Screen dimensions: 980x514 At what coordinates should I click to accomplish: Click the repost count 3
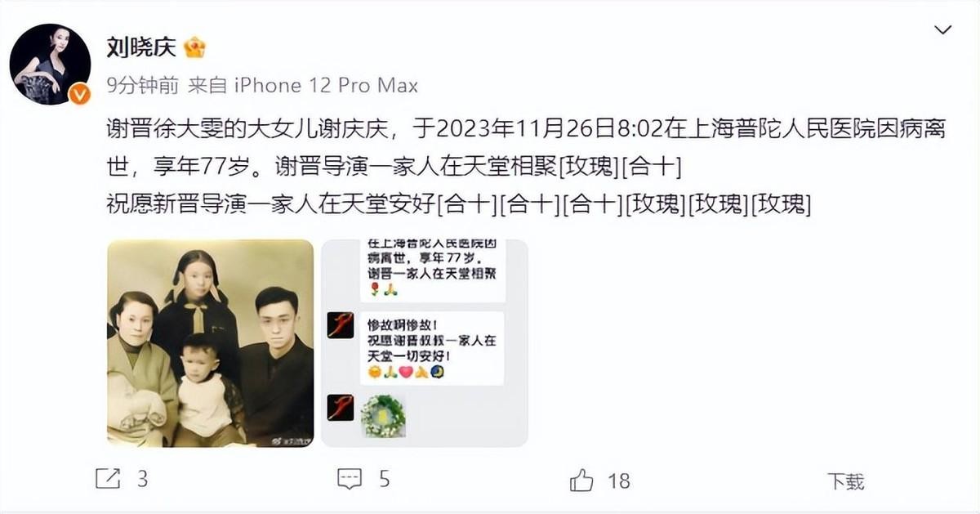point(142,479)
